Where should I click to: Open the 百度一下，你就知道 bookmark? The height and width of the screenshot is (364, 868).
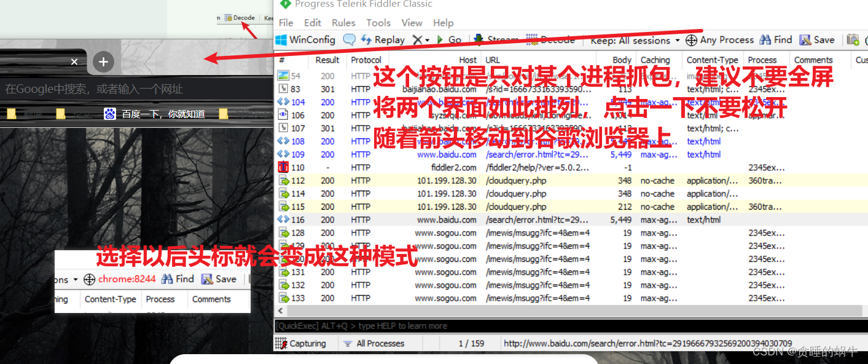[x=155, y=114]
